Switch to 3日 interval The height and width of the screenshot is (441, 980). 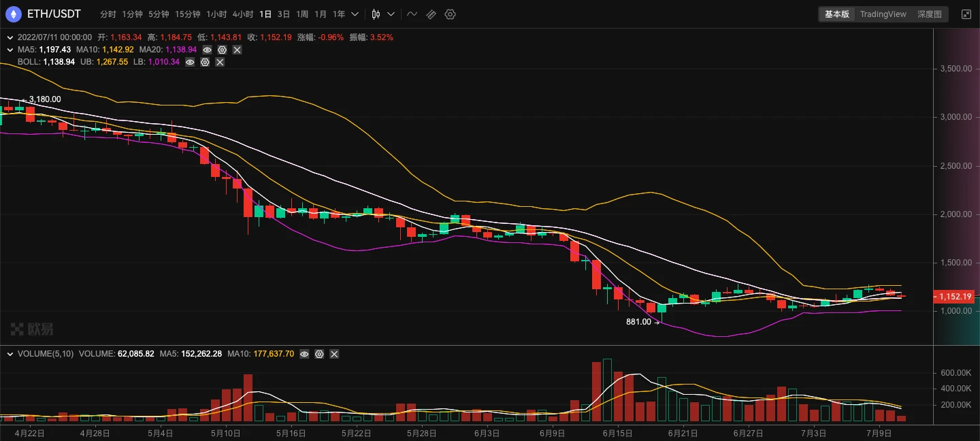click(x=284, y=14)
